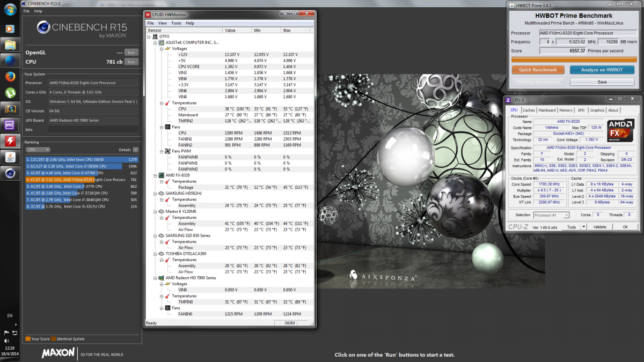Click Quick Benchmark in HWBOT Prime

538,70
